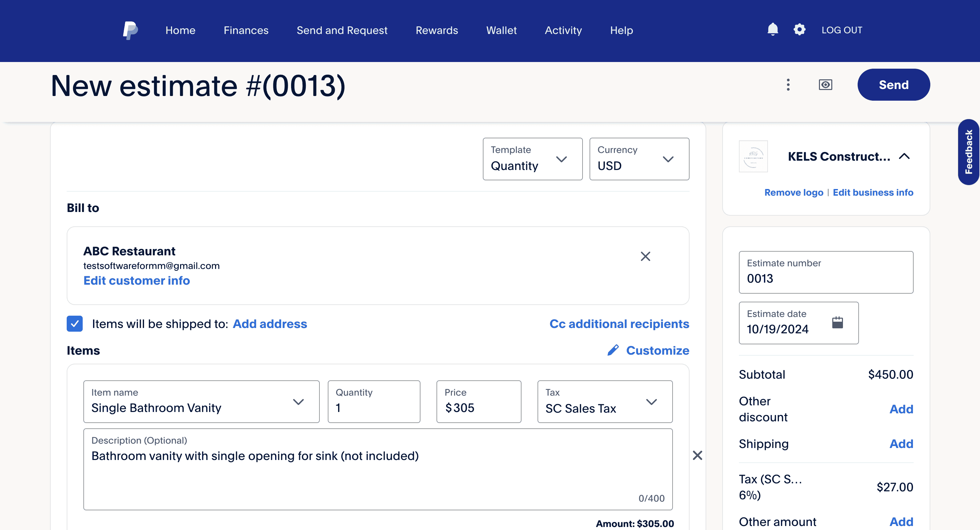980x530 pixels.
Task: Click the camera/screenshot icon
Action: tap(826, 84)
